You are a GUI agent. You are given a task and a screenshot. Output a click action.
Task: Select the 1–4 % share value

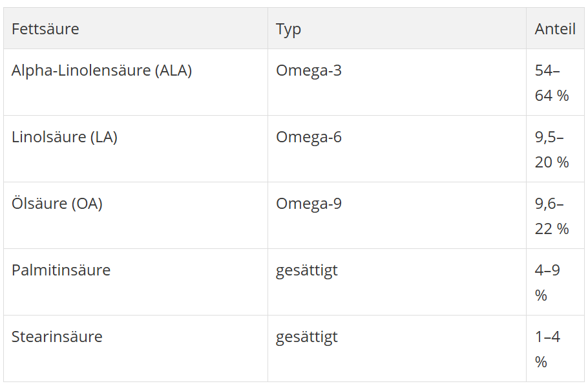(x=547, y=348)
